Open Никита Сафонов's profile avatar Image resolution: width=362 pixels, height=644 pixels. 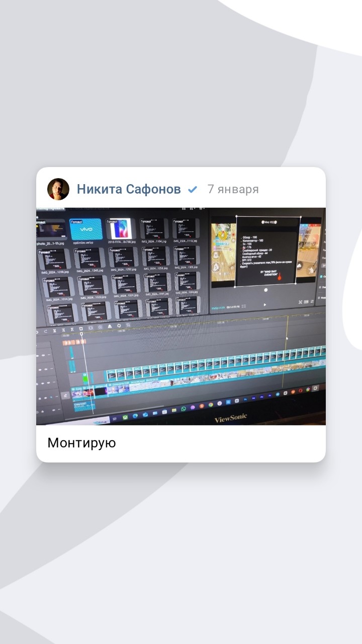(x=58, y=189)
